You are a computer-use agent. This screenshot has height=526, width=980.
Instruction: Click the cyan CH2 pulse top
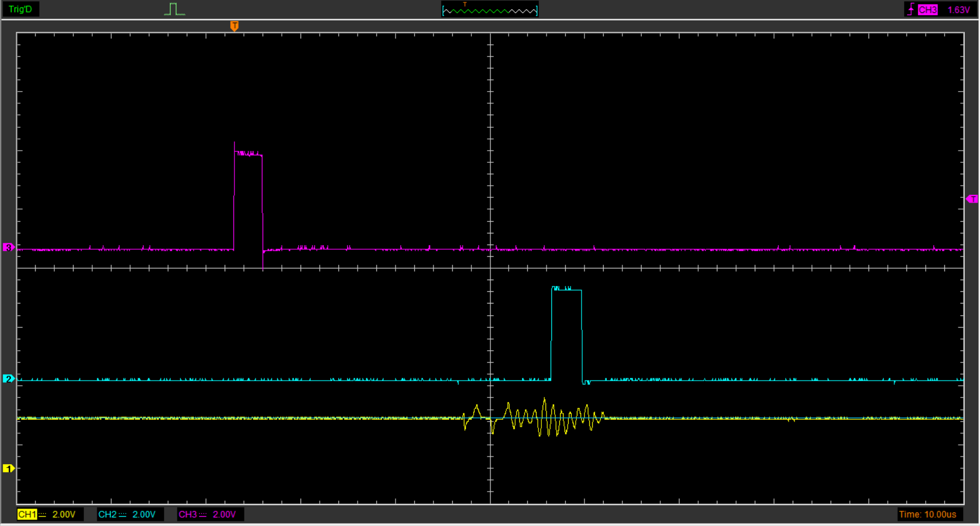pos(566,288)
